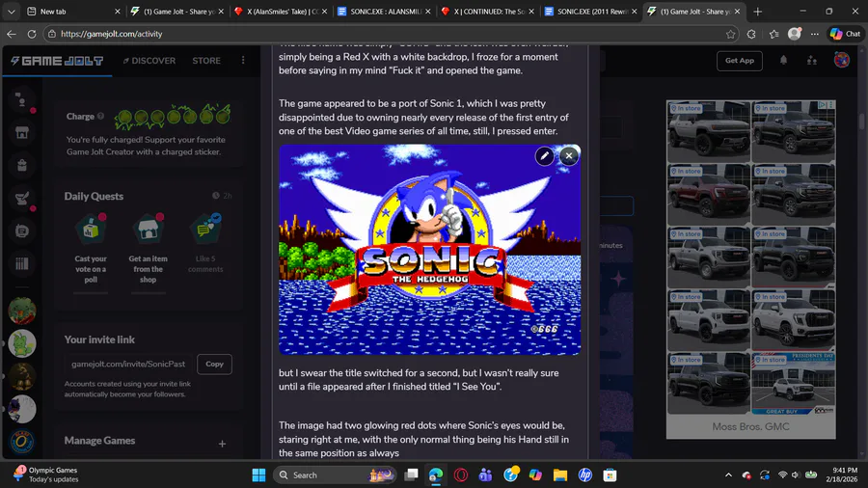
Task: Open the Windows Start menu
Action: 258,474
